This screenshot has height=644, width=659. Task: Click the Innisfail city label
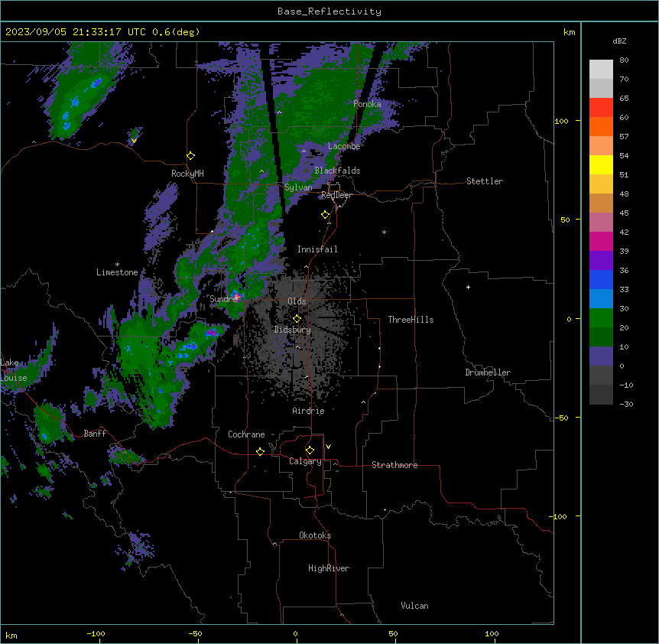pos(317,249)
